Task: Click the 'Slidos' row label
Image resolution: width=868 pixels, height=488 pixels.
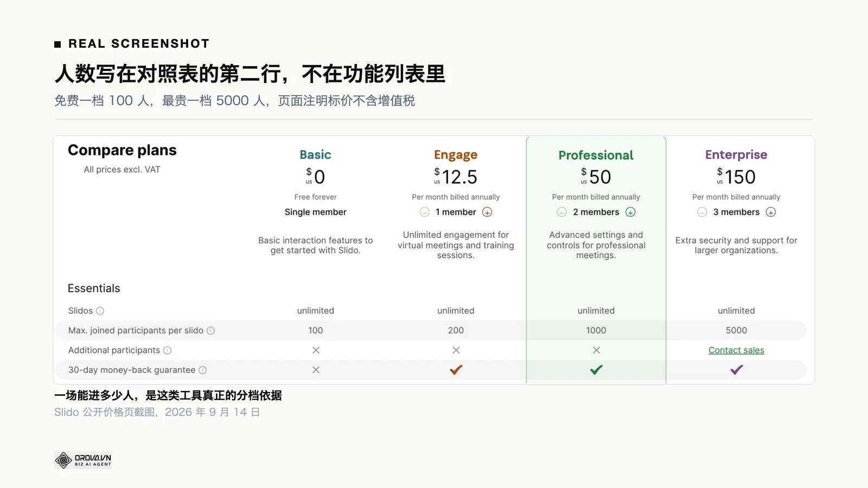Action: tap(80, 311)
